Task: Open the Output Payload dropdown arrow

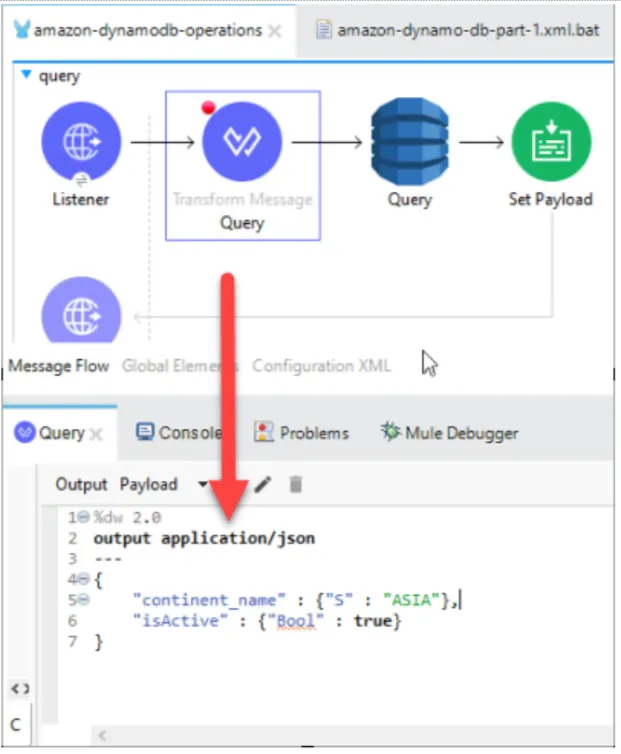Action: [203, 484]
